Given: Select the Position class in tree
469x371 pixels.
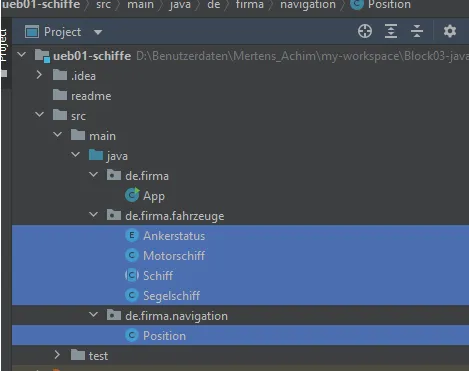Looking at the screenshot, I should (x=164, y=336).
